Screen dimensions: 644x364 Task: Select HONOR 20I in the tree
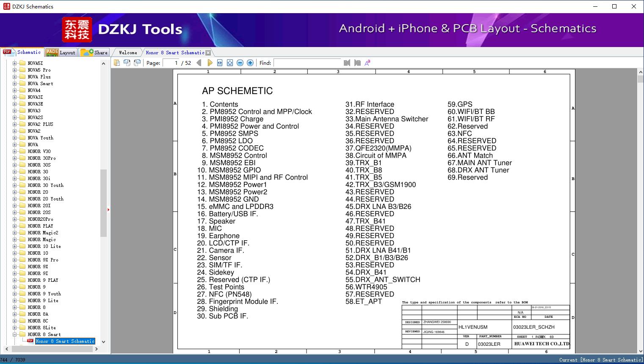[x=39, y=206]
